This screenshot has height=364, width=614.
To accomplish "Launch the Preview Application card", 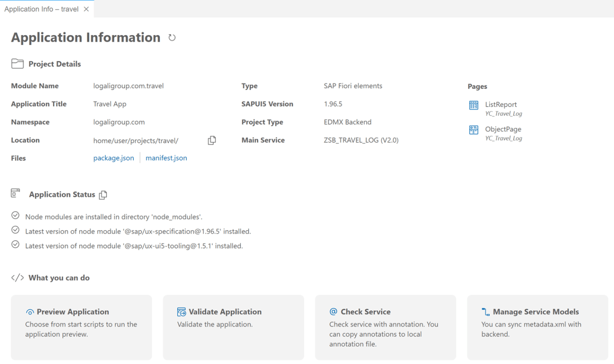I will tap(82, 327).
